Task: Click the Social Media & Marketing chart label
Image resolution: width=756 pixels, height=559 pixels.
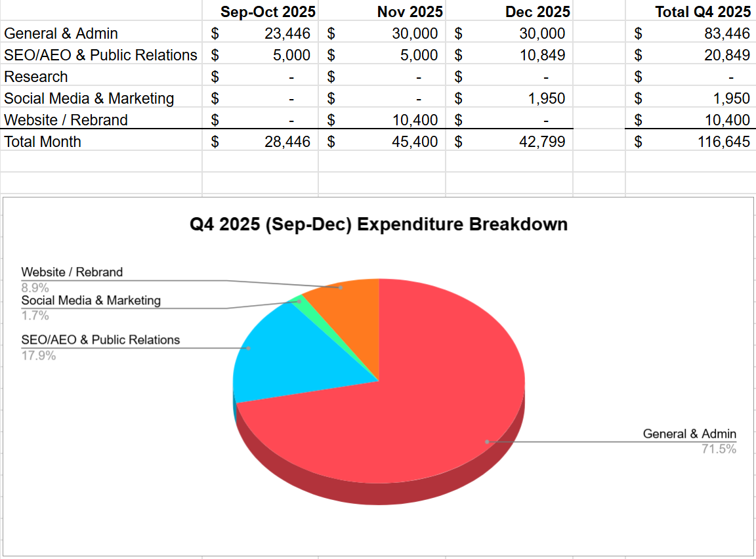Action: click(x=91, y=300)
